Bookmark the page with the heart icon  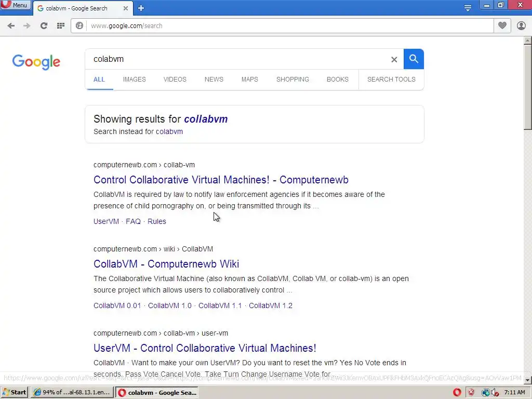[502, 25]
